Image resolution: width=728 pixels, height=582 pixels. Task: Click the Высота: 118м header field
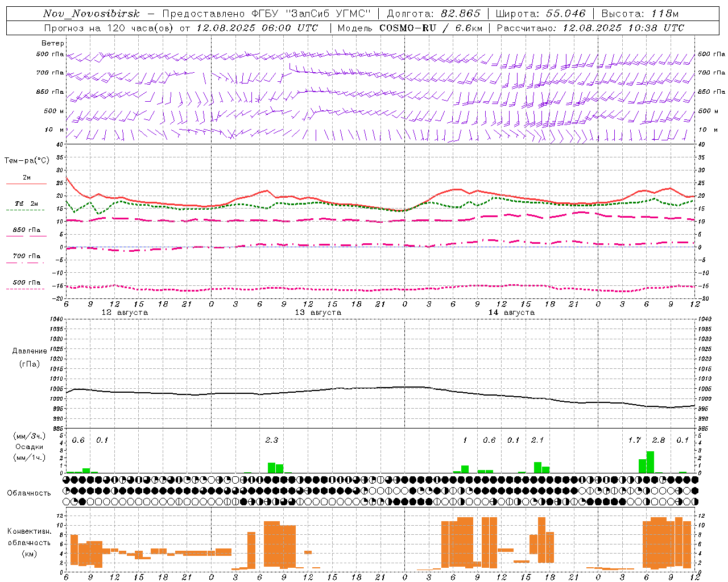pyautogui.click(x=640, y=14)
